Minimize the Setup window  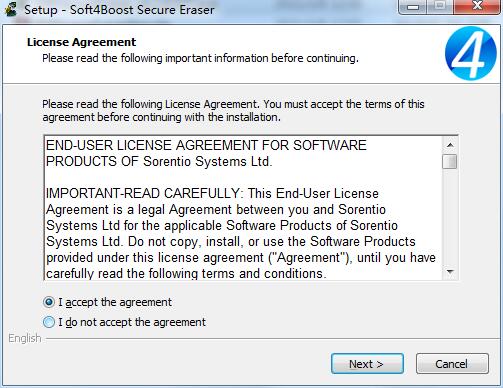413,7
